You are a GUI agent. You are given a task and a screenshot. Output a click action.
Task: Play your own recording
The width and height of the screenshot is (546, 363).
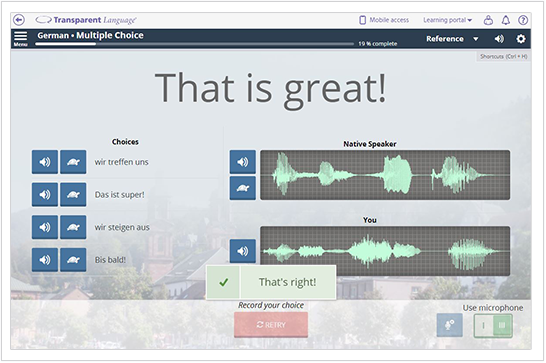coord(243,251)
